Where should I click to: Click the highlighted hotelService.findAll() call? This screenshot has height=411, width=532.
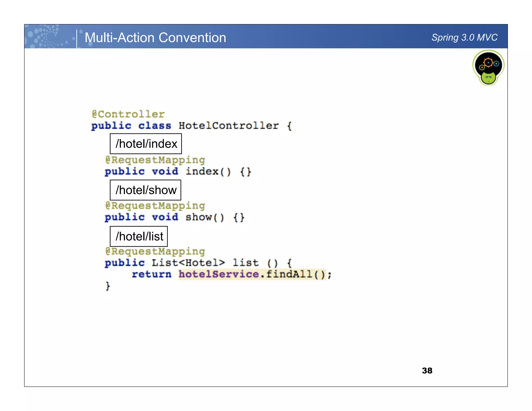pyautogui.click(x=252, y=274)
